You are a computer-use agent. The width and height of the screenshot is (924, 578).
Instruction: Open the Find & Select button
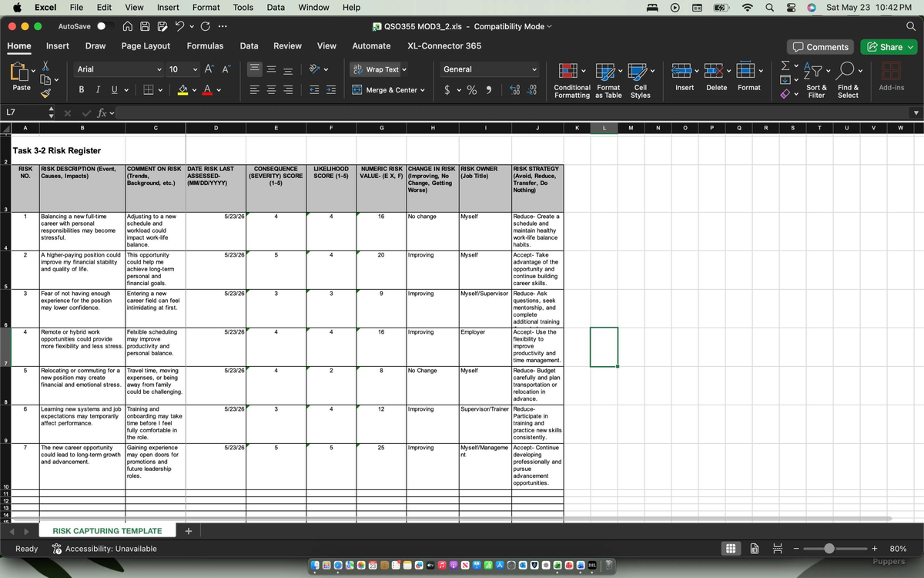pos(848,79)
